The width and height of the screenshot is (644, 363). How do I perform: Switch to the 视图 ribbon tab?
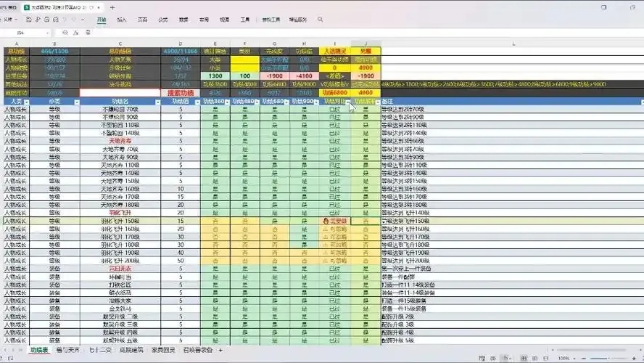[x=225, y=20]
